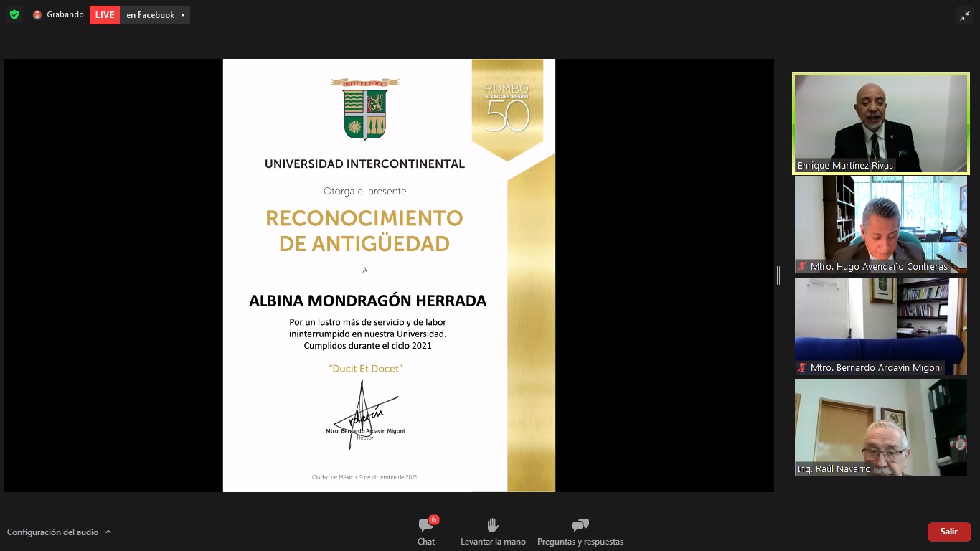Select Mtro. Bernardo Ardavín Migoni video thumbnail
Screen dimensions: 980x551
(880, 326)
